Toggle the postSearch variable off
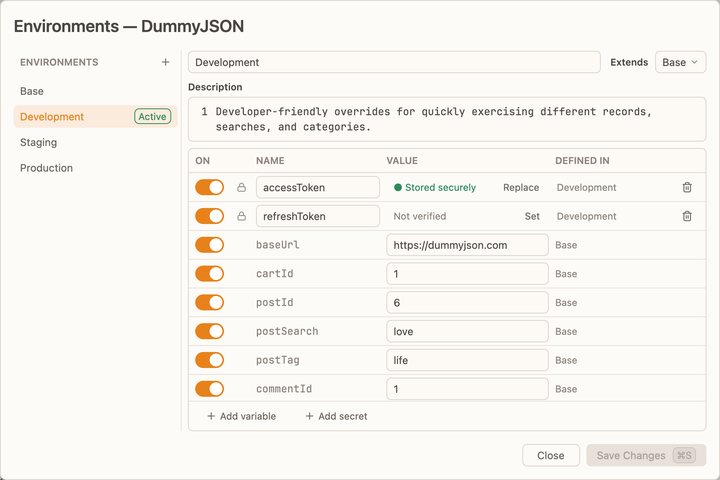Screen dimensions: 720x480 [209, 331]
